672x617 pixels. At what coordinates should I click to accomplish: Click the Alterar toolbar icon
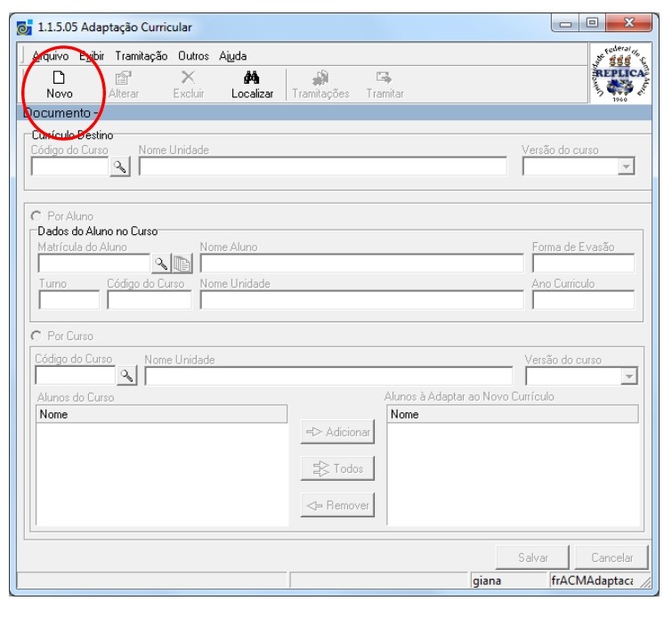(124, 78)
